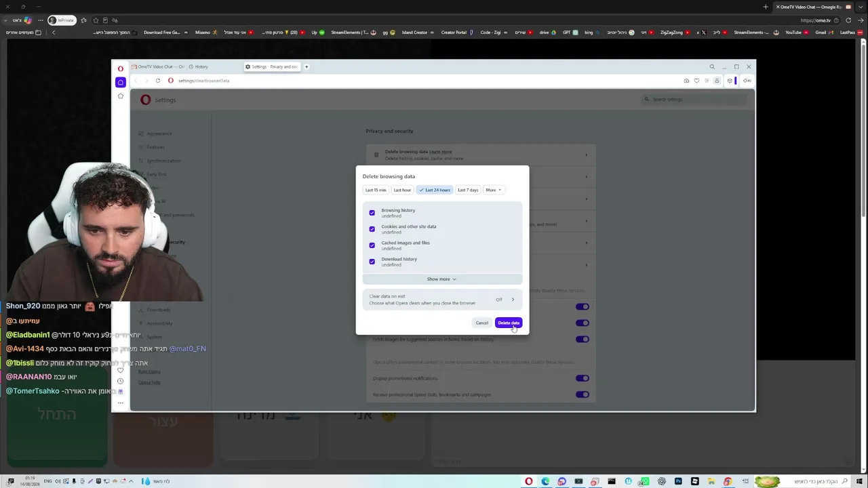Refresh the Edge browser page

click(x=848, y=20)
